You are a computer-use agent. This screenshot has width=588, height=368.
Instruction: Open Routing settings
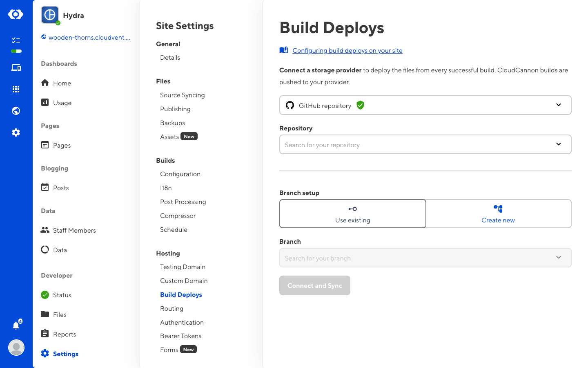click(171, 309)
